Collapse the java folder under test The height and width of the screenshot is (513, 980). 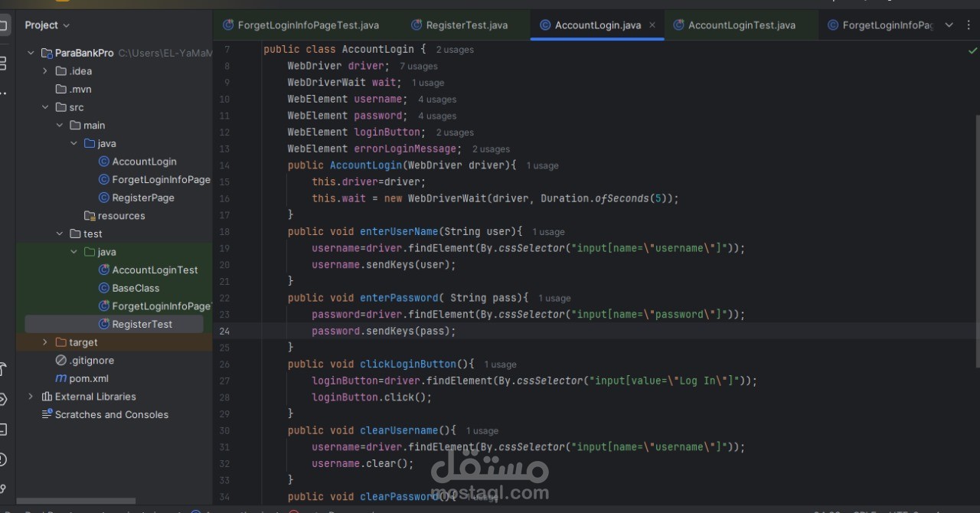[74, 252]
